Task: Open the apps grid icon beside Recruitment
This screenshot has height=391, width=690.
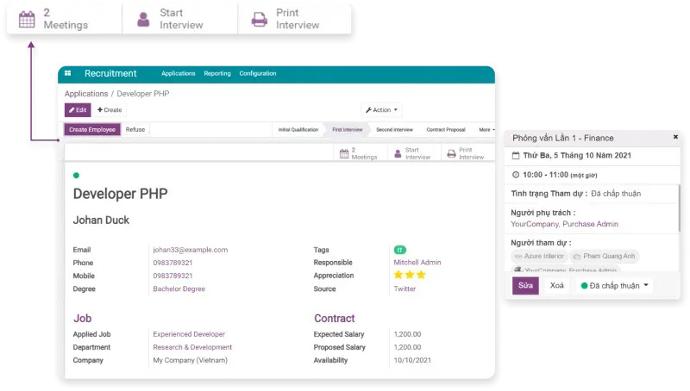Action: pyautogui.click(x=68, y=73)
